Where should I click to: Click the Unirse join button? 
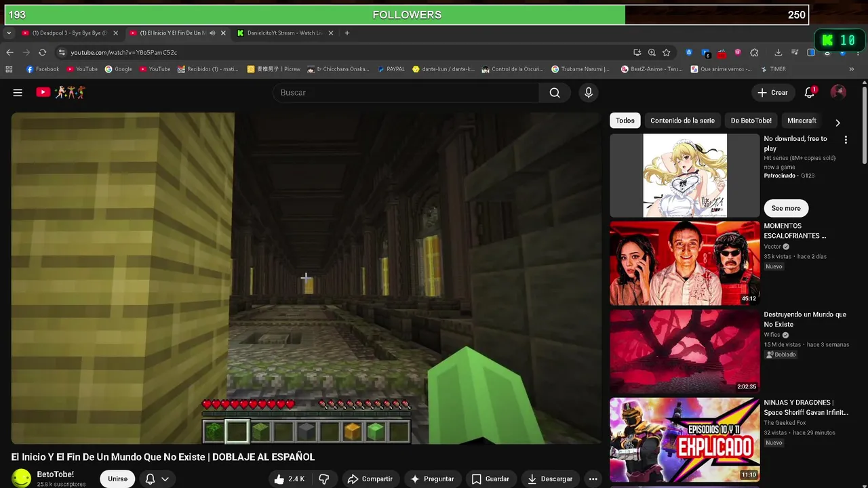tap(117, 479)
